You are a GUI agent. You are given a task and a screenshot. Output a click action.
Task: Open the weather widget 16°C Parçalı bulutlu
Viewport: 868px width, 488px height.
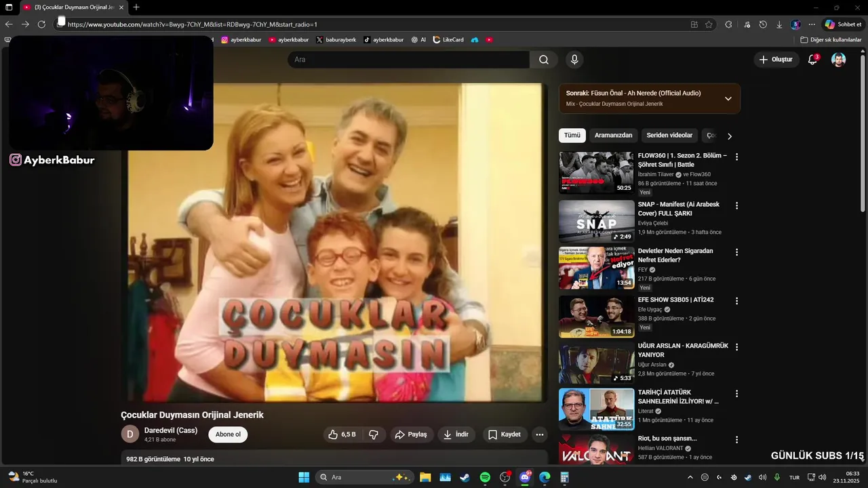click(33, 477)
